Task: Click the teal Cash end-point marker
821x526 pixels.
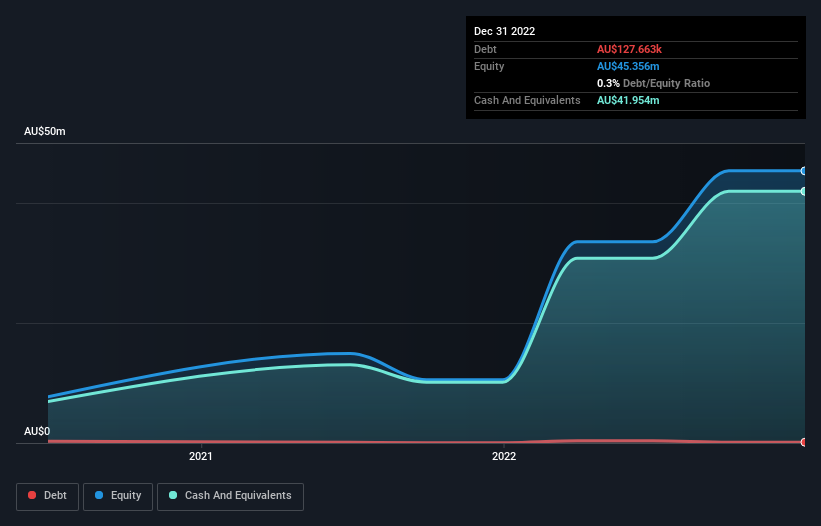Action: pyautogui.click(x=804, y=192)
